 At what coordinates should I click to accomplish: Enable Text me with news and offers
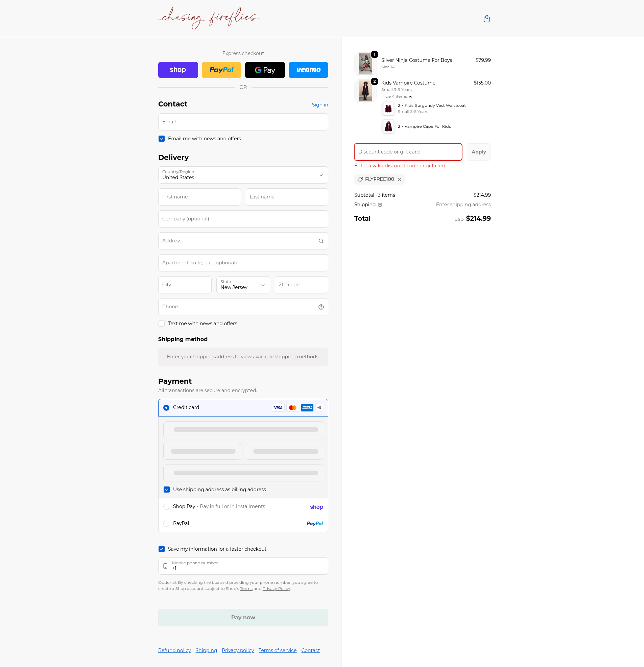click(x=162, y=324)
